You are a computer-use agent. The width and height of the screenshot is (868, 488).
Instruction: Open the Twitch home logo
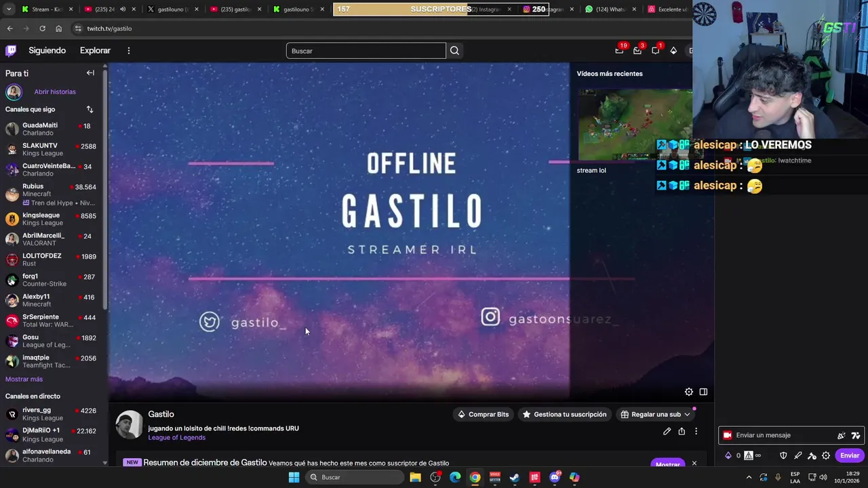(x=11, y=50)
